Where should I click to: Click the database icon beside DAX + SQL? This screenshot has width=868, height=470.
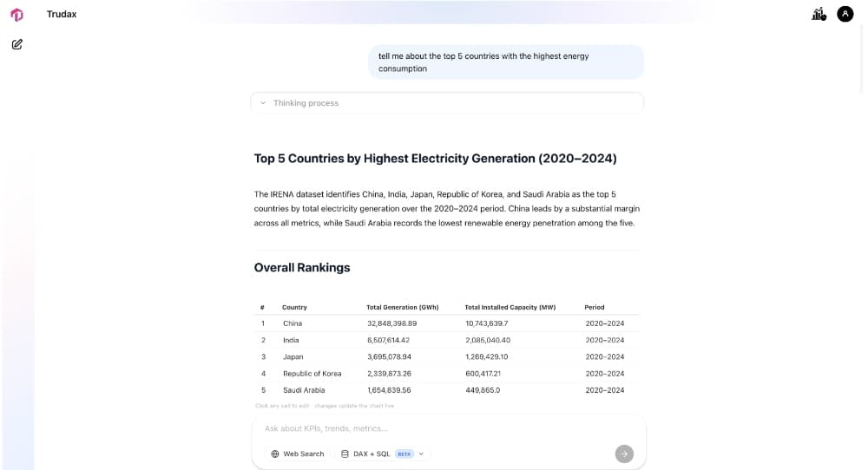(345, 454)
